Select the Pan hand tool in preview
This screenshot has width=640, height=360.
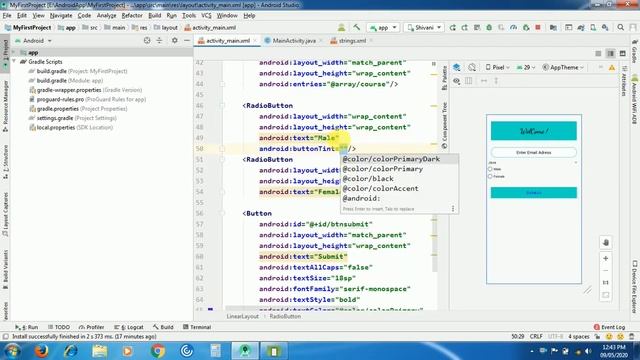(x=606, y=242)
